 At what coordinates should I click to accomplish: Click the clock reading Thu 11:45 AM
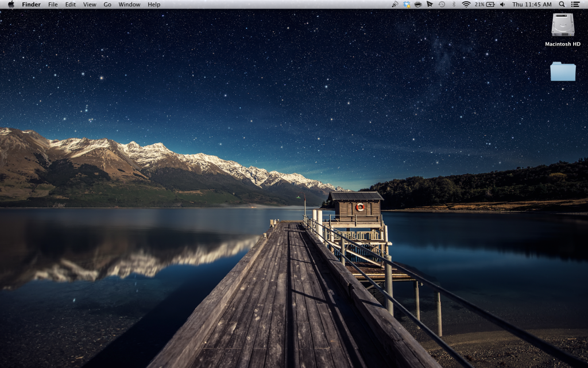[x=532, y=5]
